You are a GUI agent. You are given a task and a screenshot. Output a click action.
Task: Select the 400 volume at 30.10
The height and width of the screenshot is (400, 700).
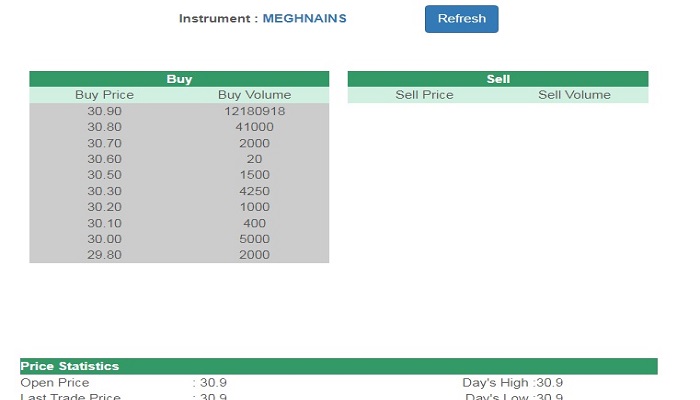point(254,223)
